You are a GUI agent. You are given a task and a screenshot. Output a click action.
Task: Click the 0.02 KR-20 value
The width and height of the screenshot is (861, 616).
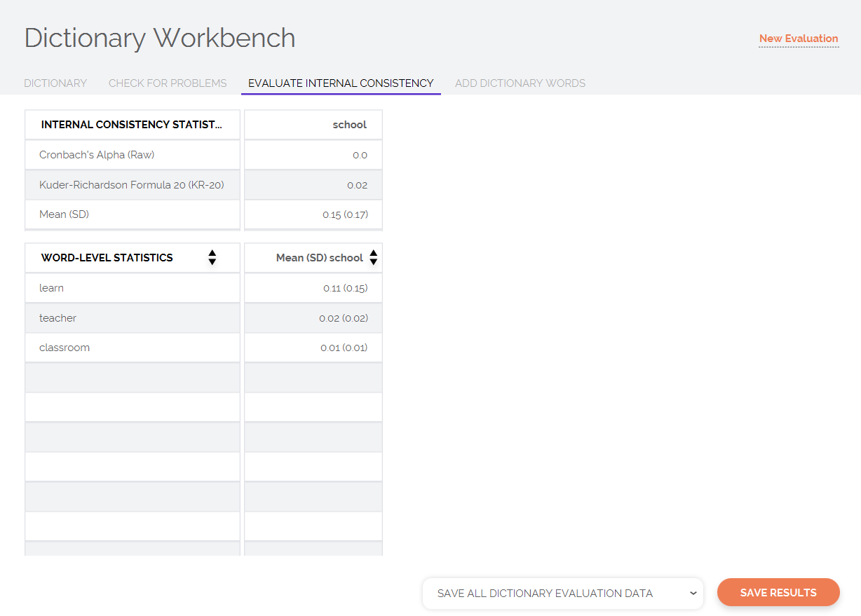[358, 185]
